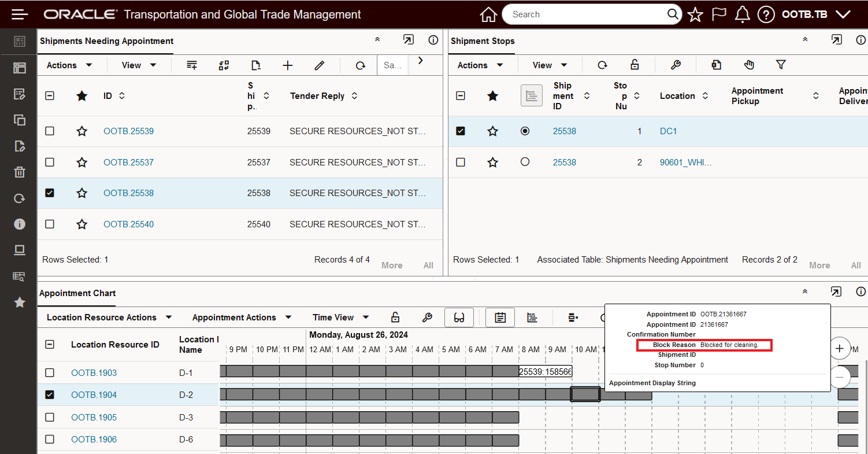The height and width of the screenshot is (454, 868).
Task: Click the search magnifier icon
Action: [673, 14]
